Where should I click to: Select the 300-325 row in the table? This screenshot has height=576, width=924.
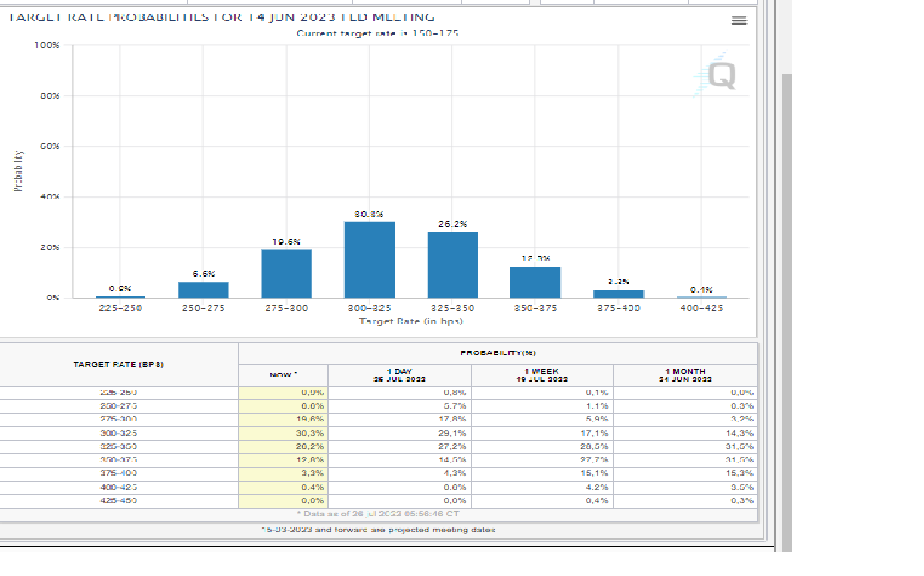pyautogui.click(x=119, y=434)
